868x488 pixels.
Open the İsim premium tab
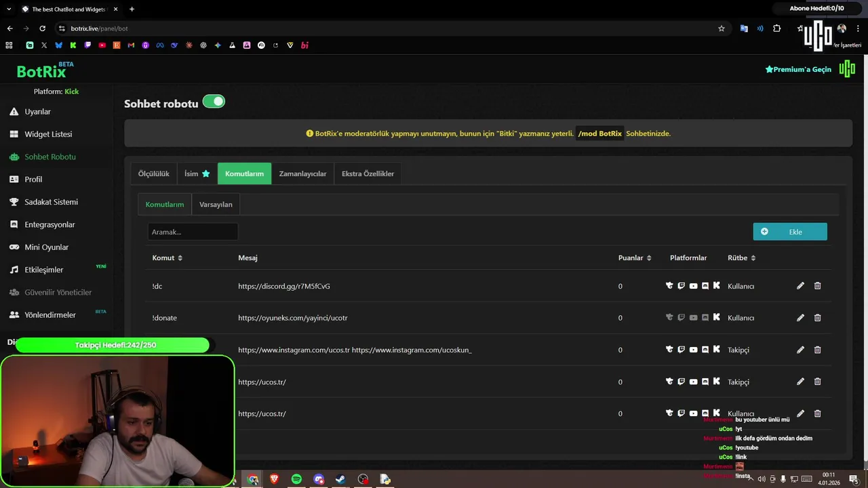coord(197,174)
